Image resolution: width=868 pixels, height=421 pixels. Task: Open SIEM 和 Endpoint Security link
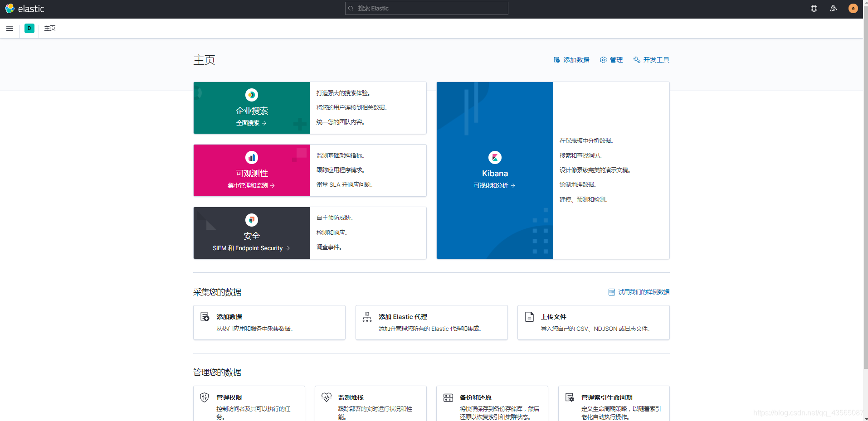pos(251,248)
